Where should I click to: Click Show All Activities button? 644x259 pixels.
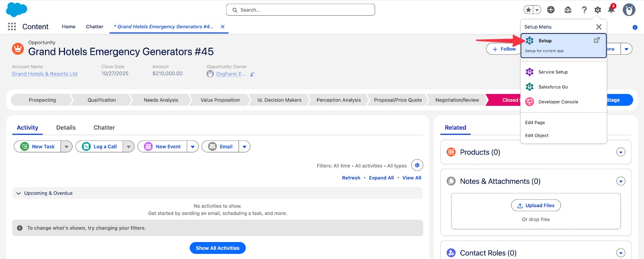218,248
